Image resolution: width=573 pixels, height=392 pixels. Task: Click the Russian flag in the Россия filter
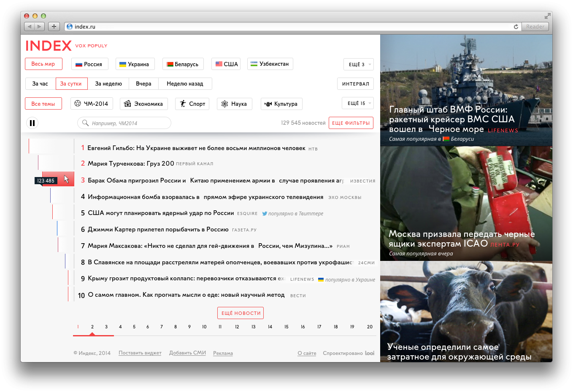point(78,64)
